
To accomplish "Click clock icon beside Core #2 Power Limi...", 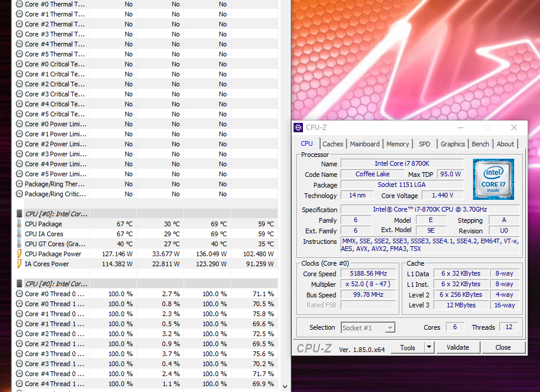I will point(19,144).
